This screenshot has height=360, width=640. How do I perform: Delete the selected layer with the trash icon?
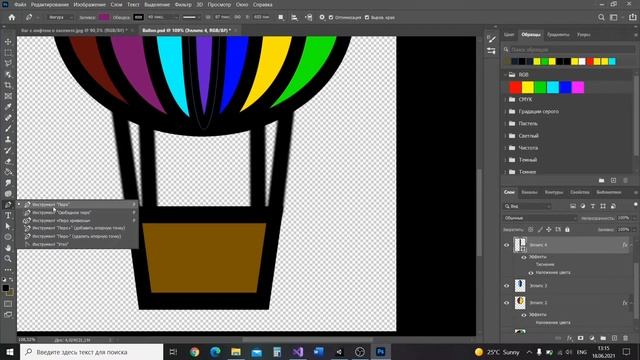point(626,338)
